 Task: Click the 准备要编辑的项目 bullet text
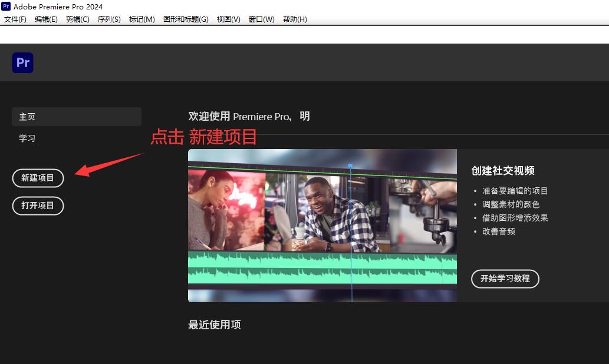515,191
